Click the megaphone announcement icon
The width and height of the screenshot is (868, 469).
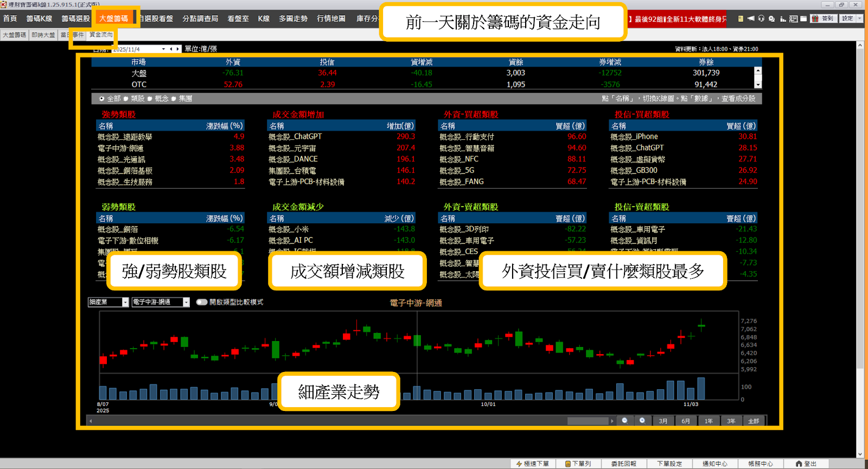tap(751, 18)
